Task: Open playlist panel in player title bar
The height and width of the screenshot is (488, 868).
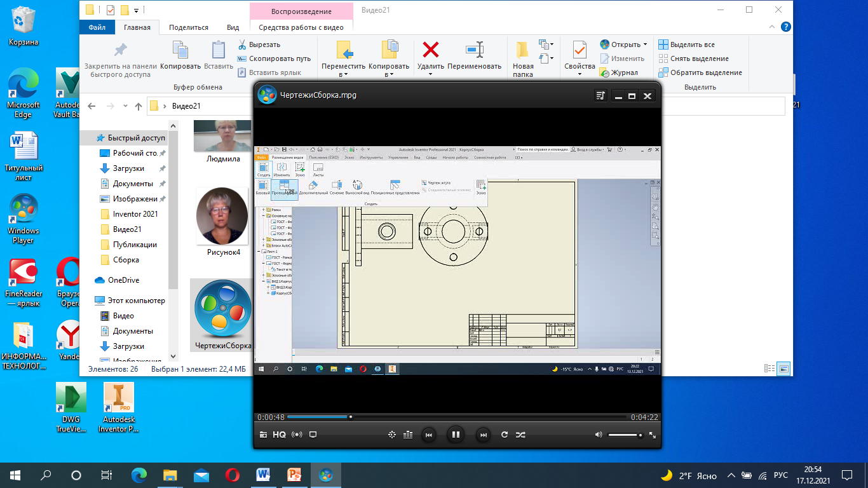Action: point(601,95)
